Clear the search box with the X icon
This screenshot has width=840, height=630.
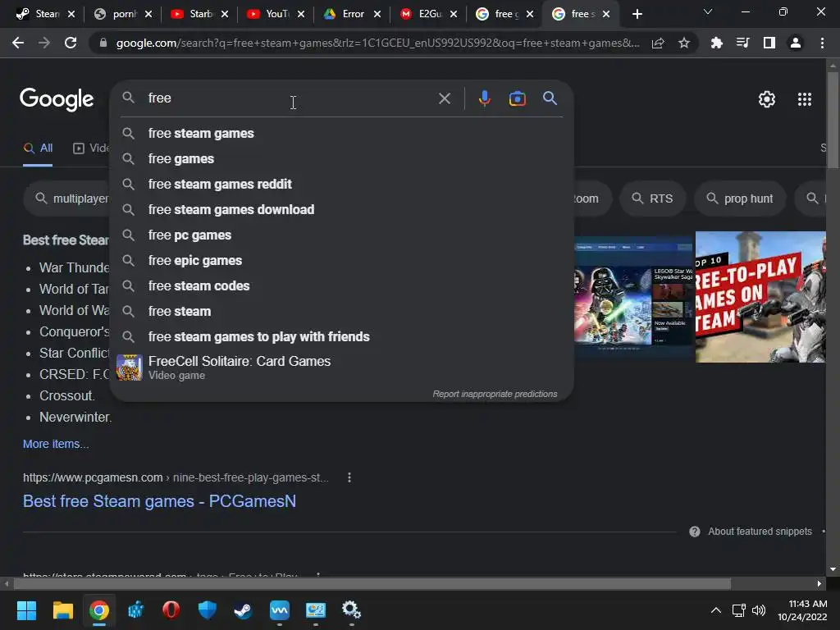click(x=444, y=98)
